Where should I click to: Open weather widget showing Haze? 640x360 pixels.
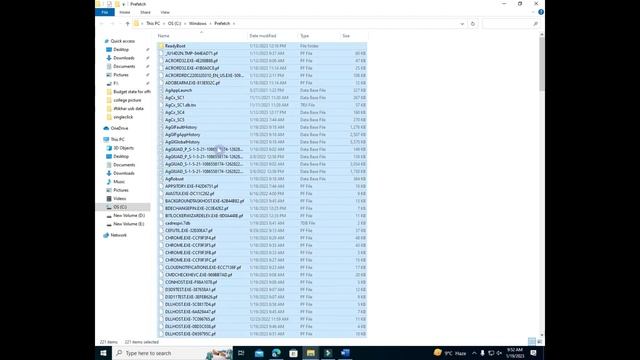pos(450,353)
